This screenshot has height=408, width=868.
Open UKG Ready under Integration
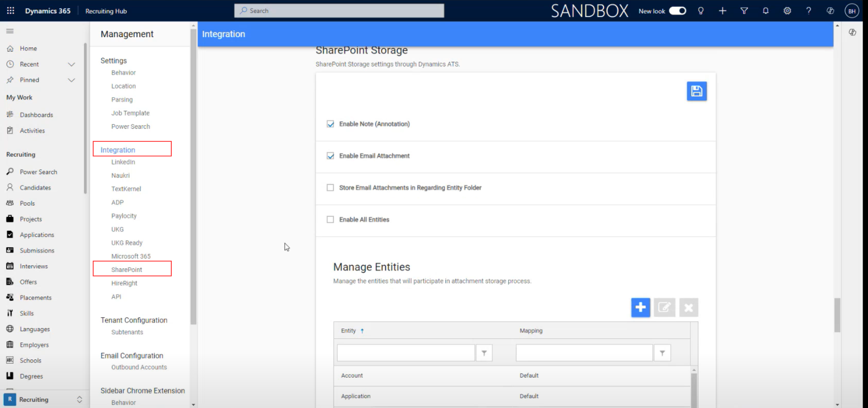click(127, 243)
